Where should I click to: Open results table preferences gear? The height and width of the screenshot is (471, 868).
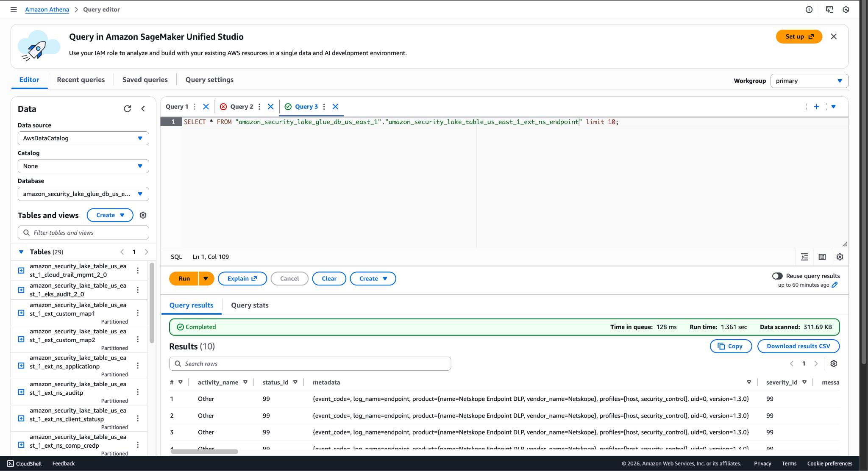pos(834,363)
